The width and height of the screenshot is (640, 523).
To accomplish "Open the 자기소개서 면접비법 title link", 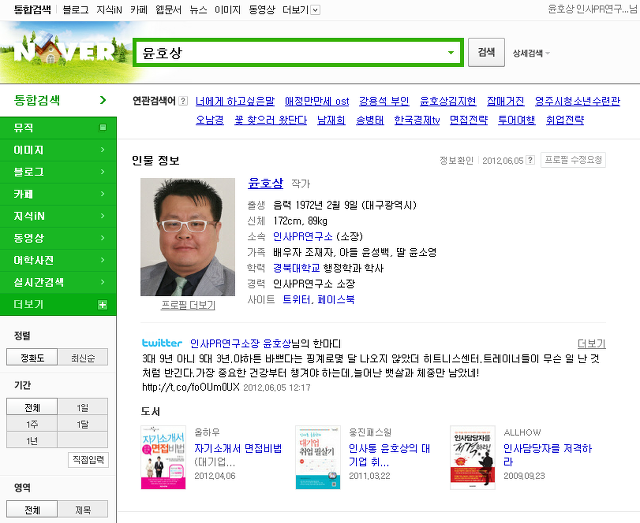I will coord(238,448).
